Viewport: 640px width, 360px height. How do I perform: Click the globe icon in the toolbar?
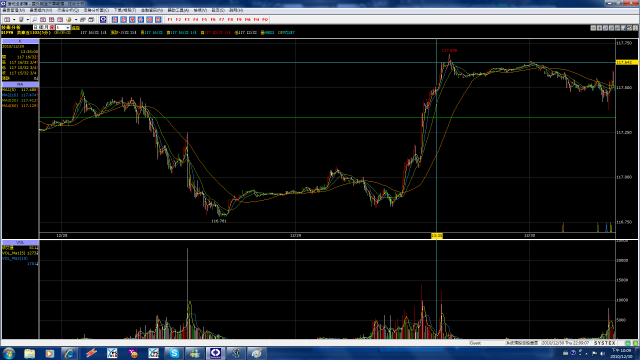[68, 19]
